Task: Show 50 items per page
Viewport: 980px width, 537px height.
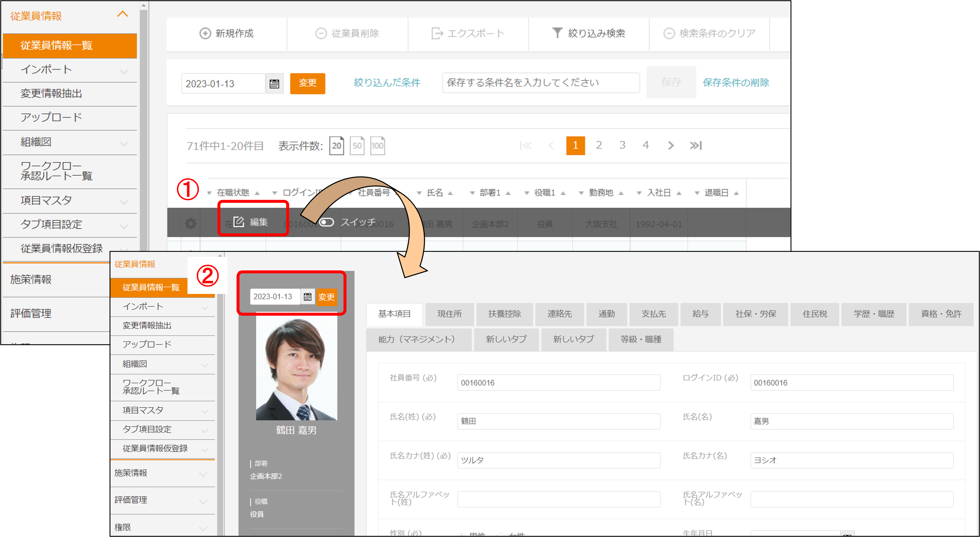Action: click(357, 145)
